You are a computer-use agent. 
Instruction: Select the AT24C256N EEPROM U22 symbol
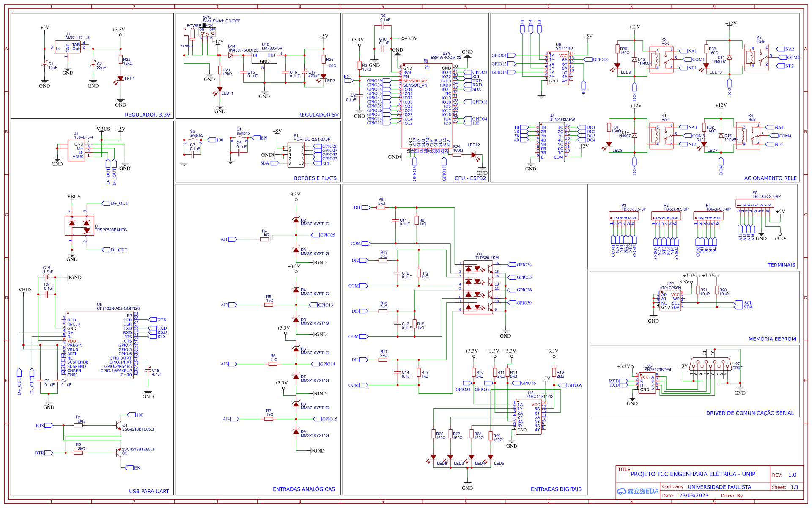(670, 301)
